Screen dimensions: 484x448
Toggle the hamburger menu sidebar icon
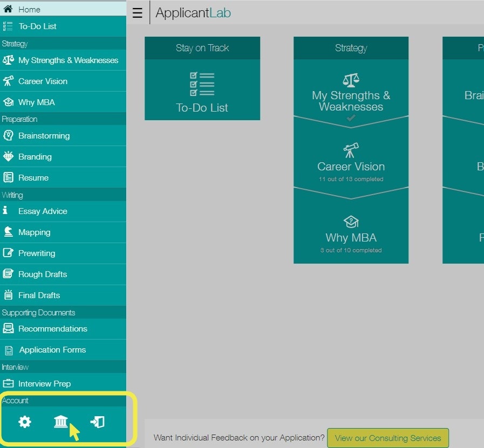(x=138, y=13)
